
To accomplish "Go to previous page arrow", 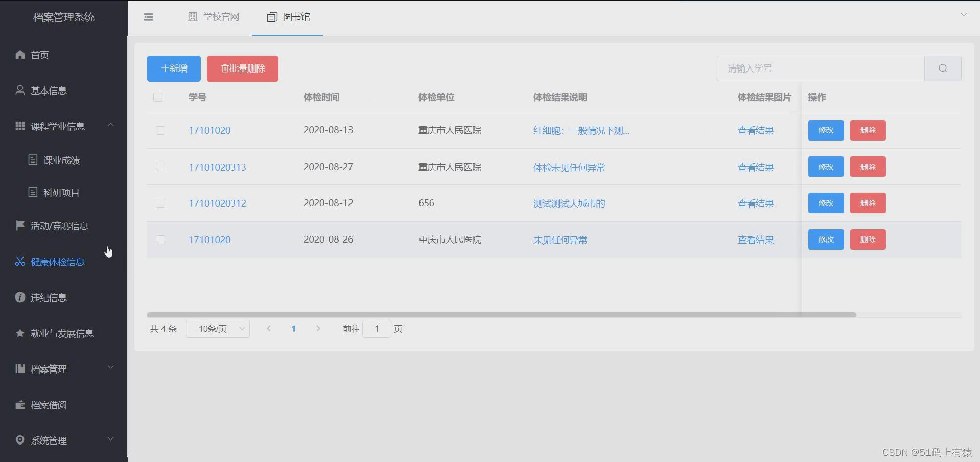I will (x=269, y=329).
